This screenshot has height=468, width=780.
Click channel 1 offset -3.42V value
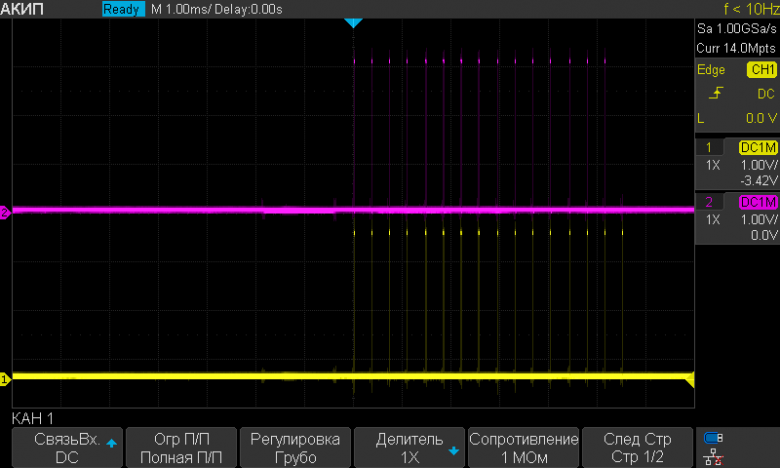pyautogui.click(x=759, y=181)
